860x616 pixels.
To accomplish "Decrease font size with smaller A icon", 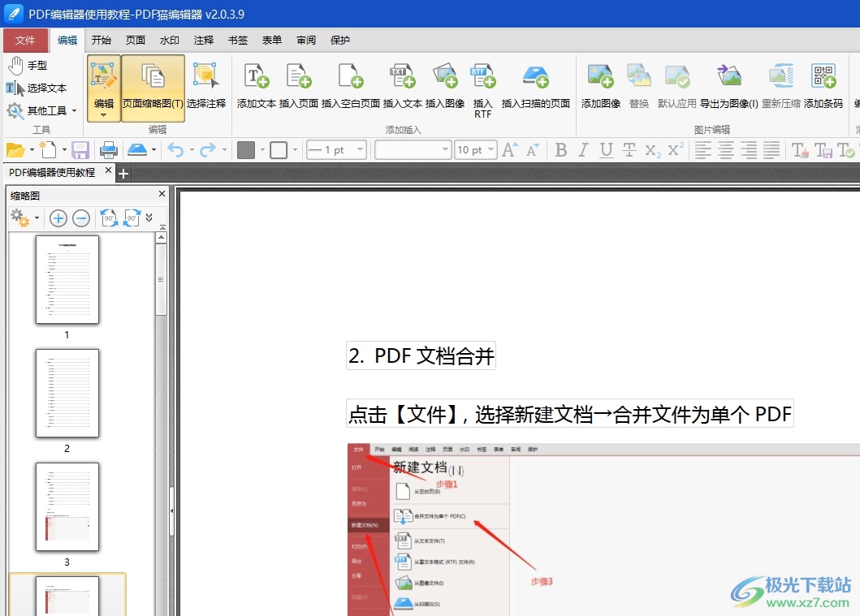I will click(533, 149).
